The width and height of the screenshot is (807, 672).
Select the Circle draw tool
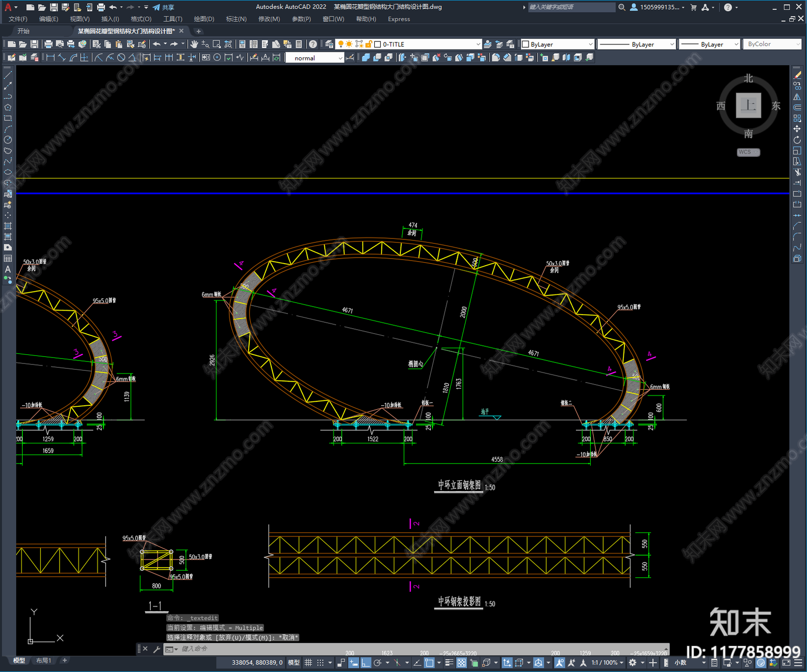(x=8, y=140)
